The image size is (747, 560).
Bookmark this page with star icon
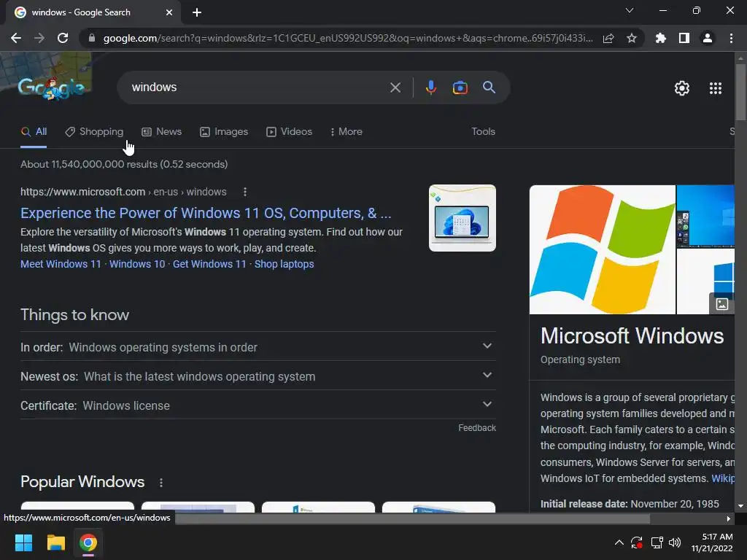[632, 38]
